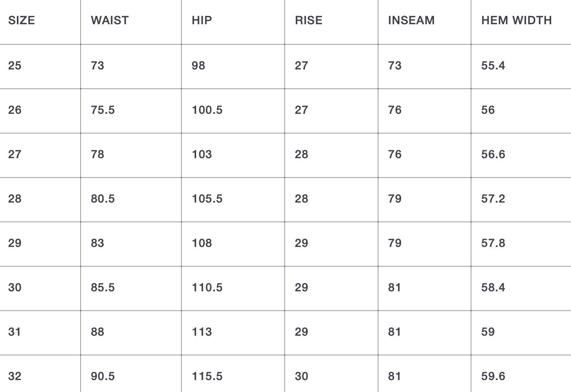Click the waist value 75.5
The width and height of the screenshot is (571, 392).
(x=103, y=110)
